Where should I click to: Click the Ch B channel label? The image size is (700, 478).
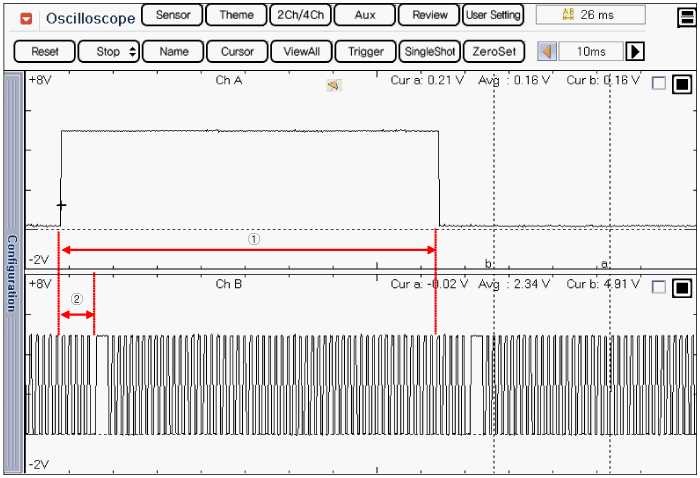(x=229, y=284)
